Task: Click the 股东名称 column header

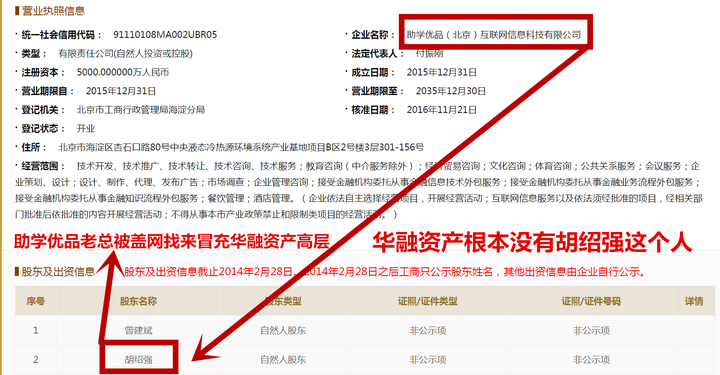Action: pos(138,302)
